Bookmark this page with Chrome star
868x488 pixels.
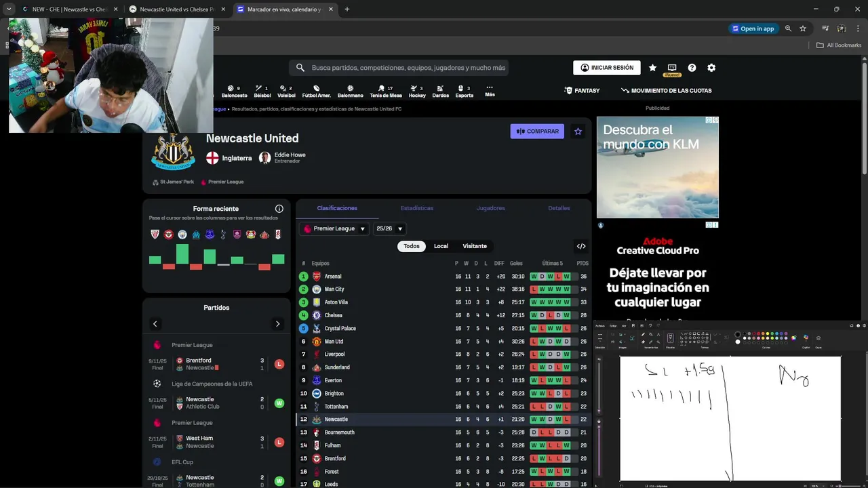[803, 28]
